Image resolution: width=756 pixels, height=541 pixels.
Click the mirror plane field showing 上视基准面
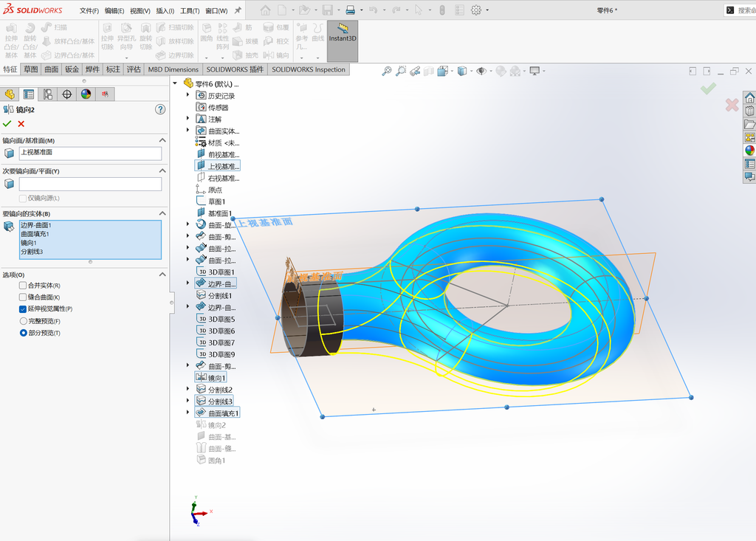(x=90, y=154)
